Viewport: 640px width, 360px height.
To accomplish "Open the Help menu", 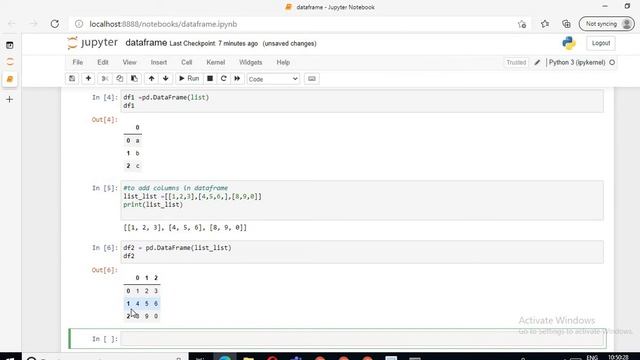I will (x=283, y=62).
